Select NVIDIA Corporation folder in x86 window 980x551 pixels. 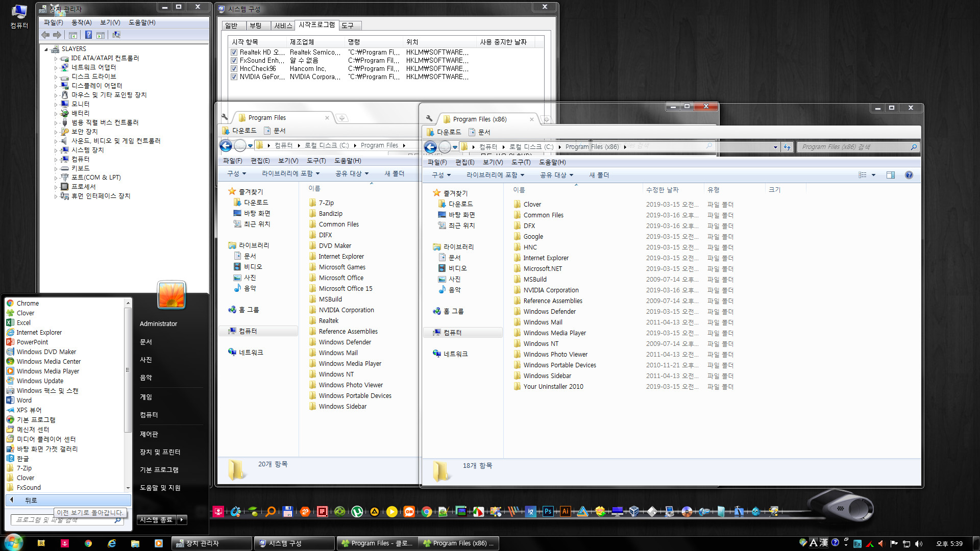click(x=551, y=290)
